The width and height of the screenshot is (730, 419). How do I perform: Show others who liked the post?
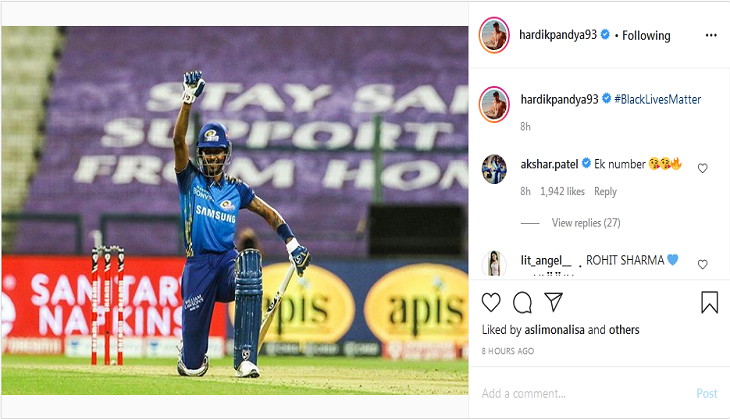click(624, 330)
